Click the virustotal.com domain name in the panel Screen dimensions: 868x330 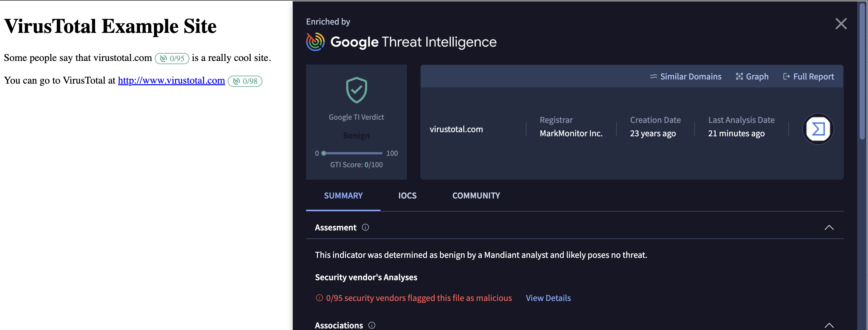coord(456,129)
